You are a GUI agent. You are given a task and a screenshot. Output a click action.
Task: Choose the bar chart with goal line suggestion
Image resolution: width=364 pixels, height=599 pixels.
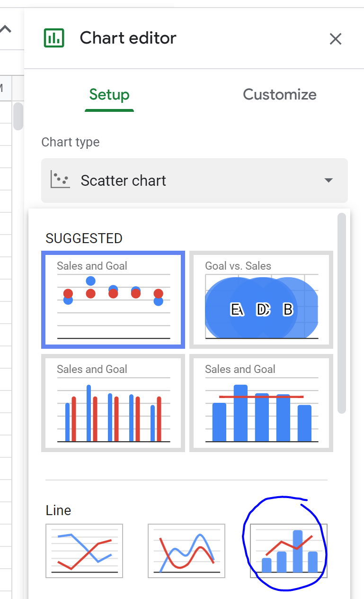point(261,402)
